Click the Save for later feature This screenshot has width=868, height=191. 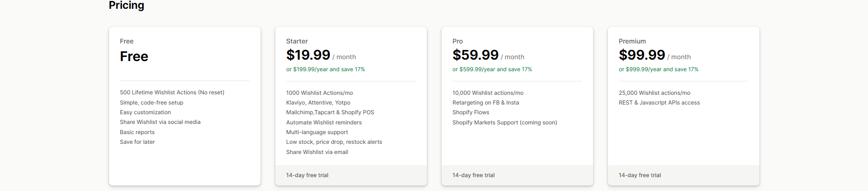(137, 142)
